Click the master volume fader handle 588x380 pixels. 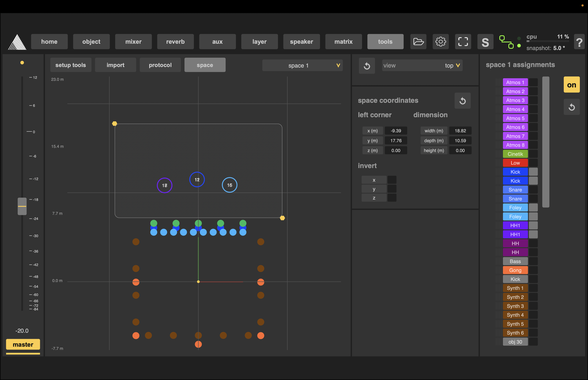click(x=22, y=206)
